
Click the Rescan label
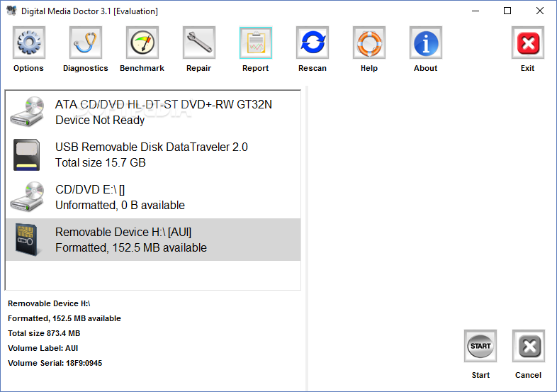coord(313,68)
